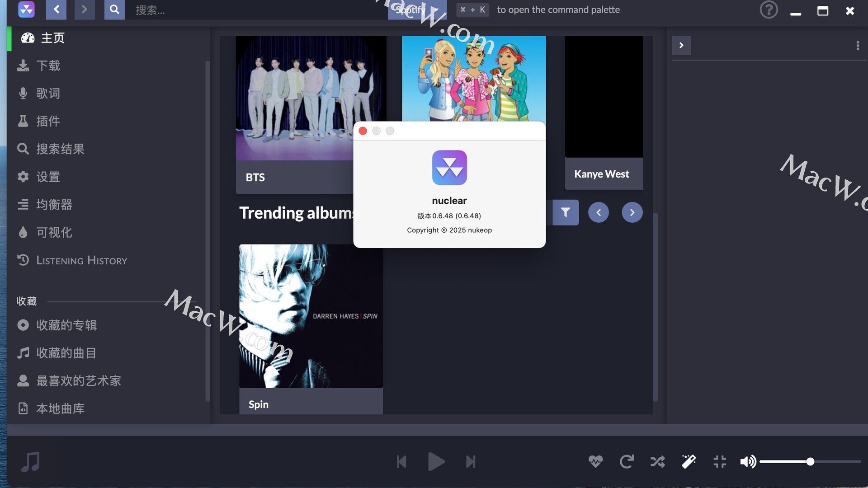Open the Spin album cover by Darren Hayes
868x488 pixels.
click(311, 316)
